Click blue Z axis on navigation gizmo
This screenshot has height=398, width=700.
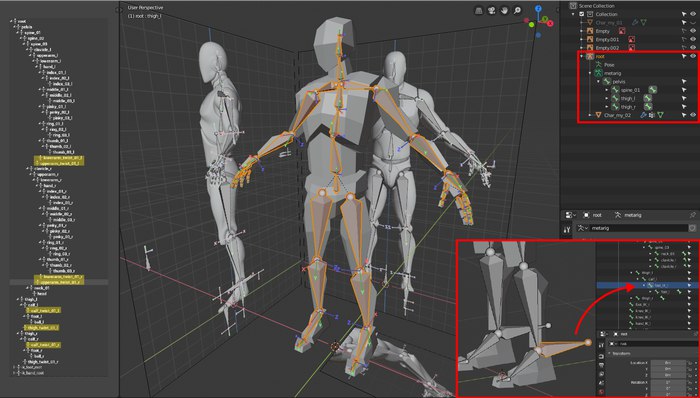(x=538, y=8)
